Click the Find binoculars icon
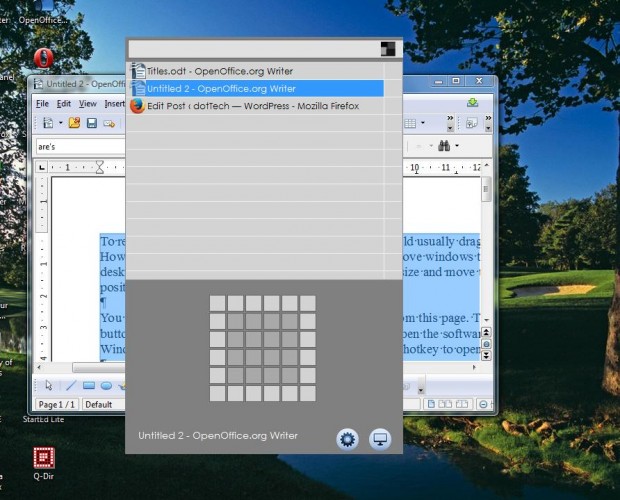 point(444,146)
